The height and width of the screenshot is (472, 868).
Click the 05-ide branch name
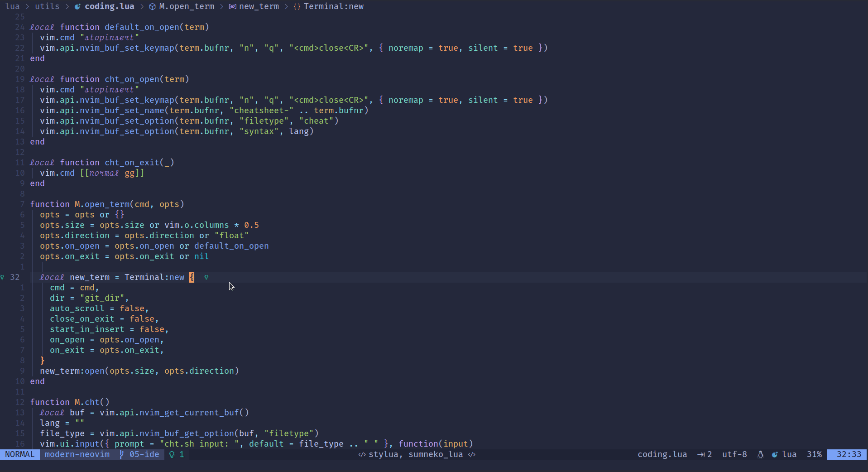pyautogui.click(x=144, y=454)
